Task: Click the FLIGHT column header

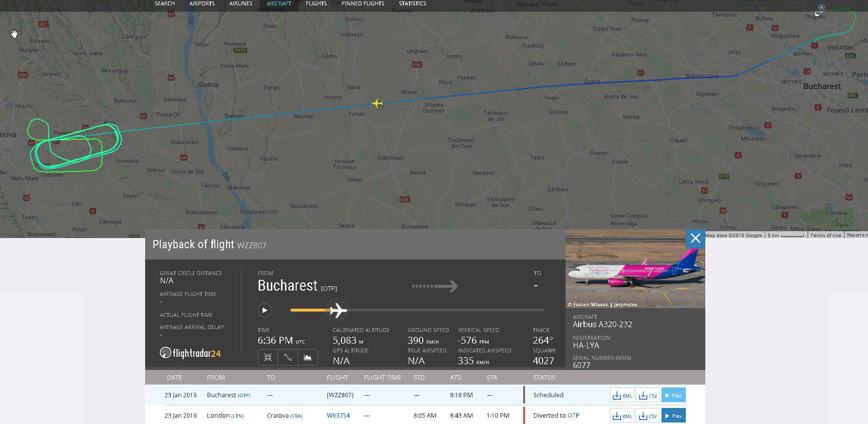Action: 338,378
